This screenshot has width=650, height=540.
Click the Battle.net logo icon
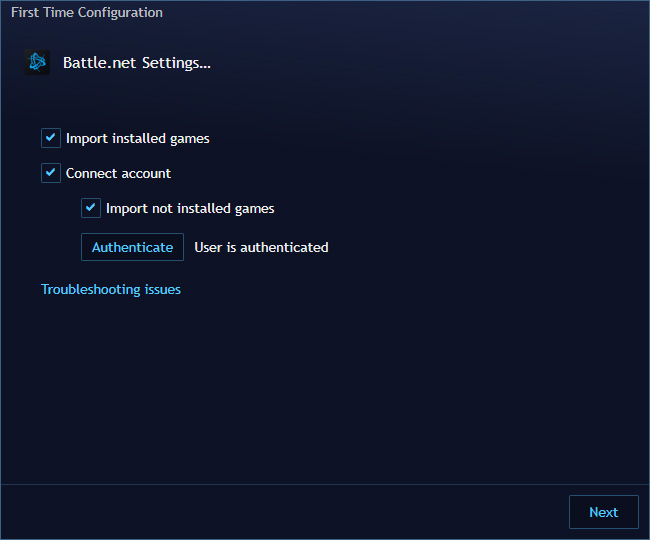pos(37,62)
